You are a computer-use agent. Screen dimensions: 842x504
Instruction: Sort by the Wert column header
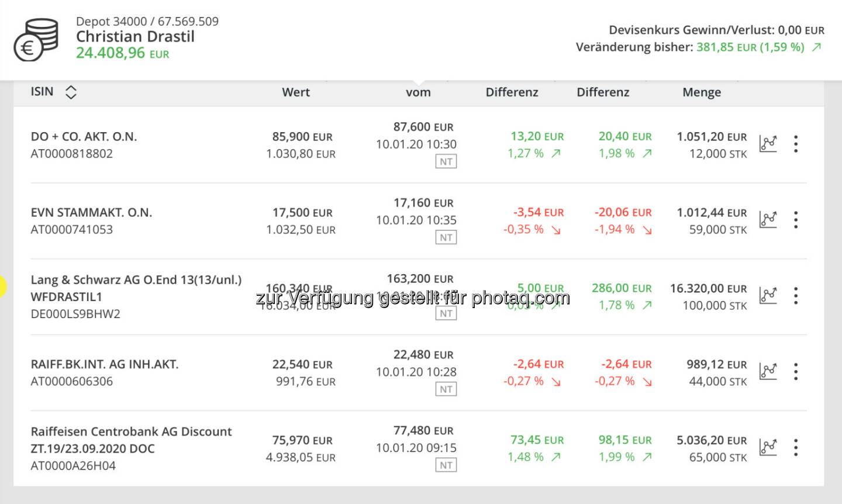pos(296,92)
